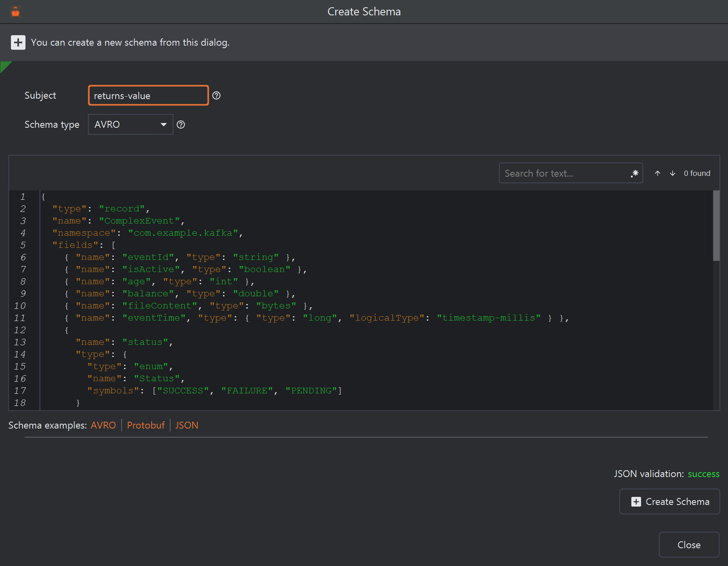The height and width of the screenshot is (566, 728).
Task: Click "fileContent" field name in editor
Action: pos(160,306)
